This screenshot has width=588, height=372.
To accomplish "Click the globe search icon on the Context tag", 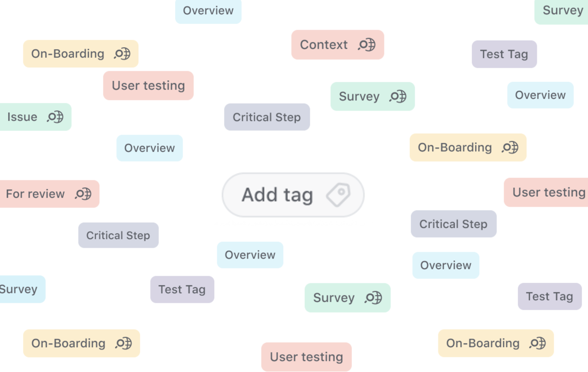I will [x=366, y=45].
